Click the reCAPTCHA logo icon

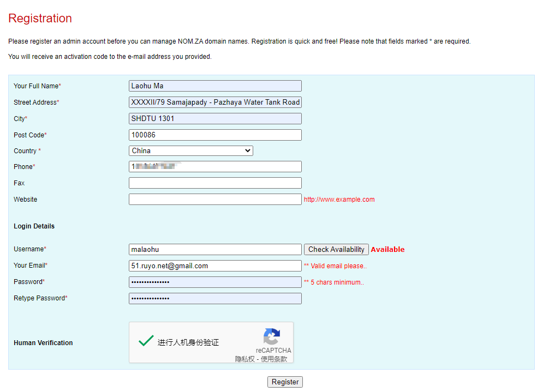click(271, 336)
